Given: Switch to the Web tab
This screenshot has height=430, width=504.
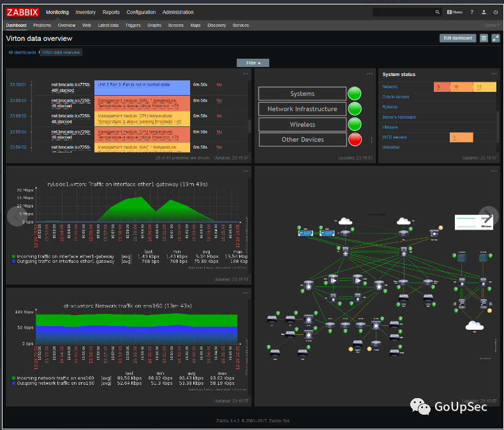Looking at the screenshot, I should point(87,26).
